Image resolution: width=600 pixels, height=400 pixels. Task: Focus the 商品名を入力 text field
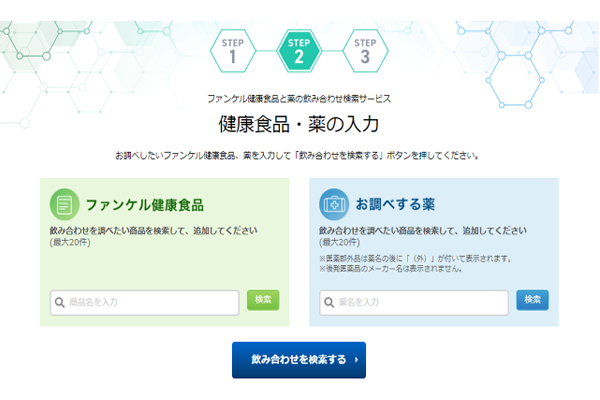coord(150,302)
